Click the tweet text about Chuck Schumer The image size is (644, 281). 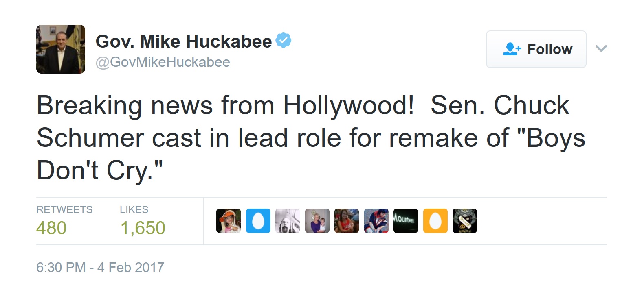[310, 137]
